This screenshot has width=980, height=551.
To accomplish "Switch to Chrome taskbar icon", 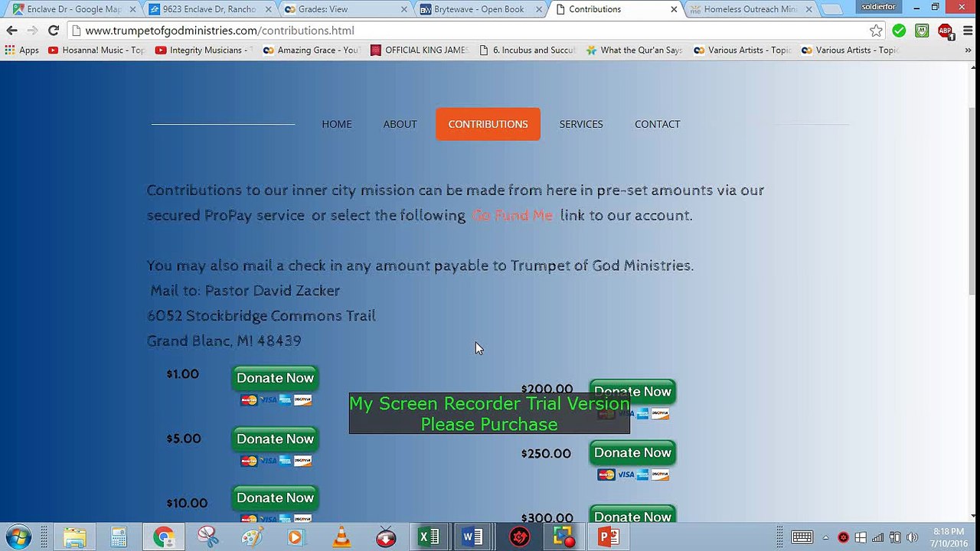I will coord(163,537).
